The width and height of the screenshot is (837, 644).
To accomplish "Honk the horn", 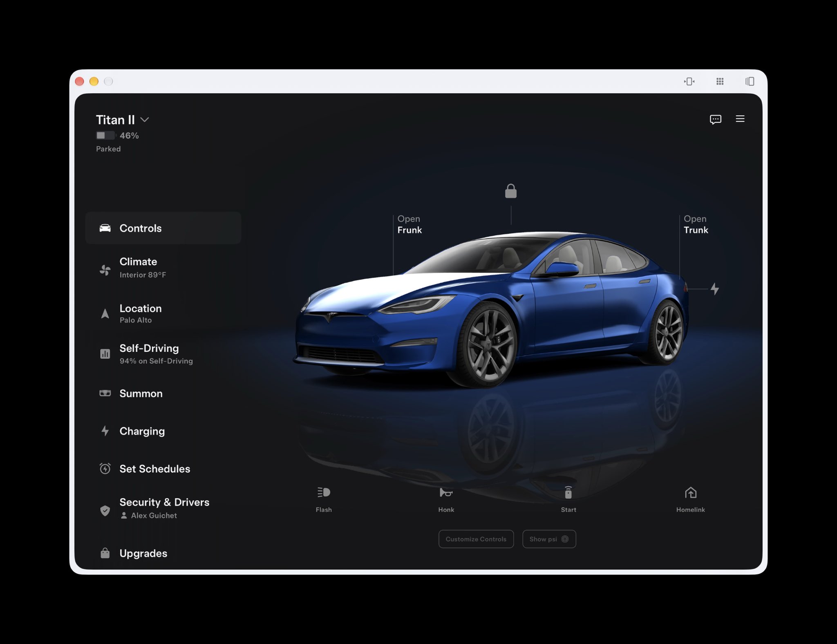I will (x=446, y=499).
